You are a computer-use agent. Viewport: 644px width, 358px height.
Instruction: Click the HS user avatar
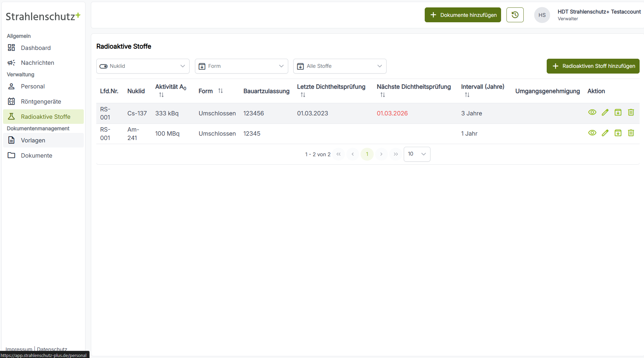click(542, 15)
